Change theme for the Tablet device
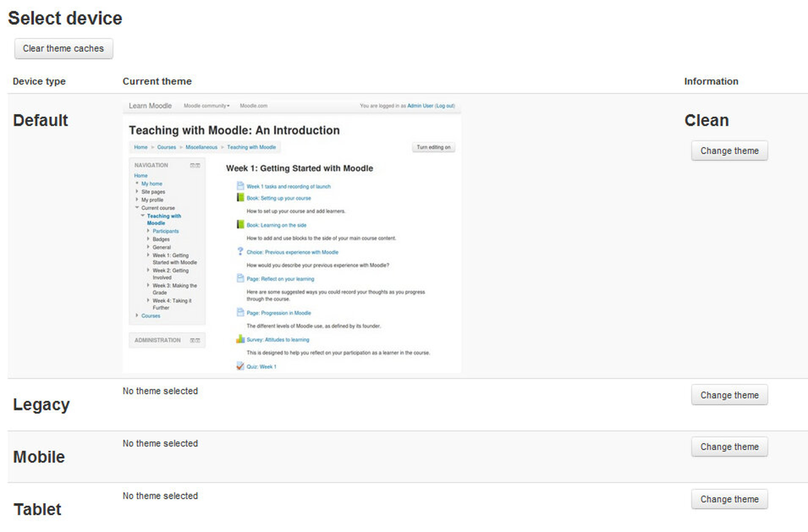808x532 pixels. coord(729,499)
